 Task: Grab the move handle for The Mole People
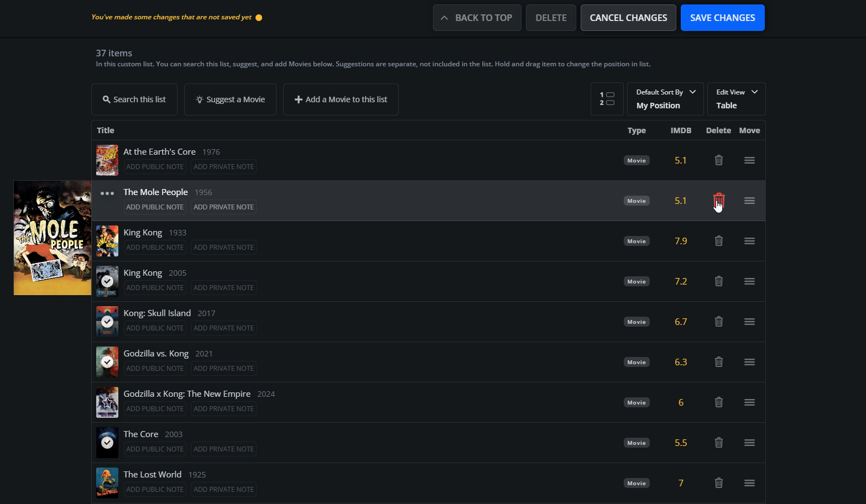click(x=749, y=201)
